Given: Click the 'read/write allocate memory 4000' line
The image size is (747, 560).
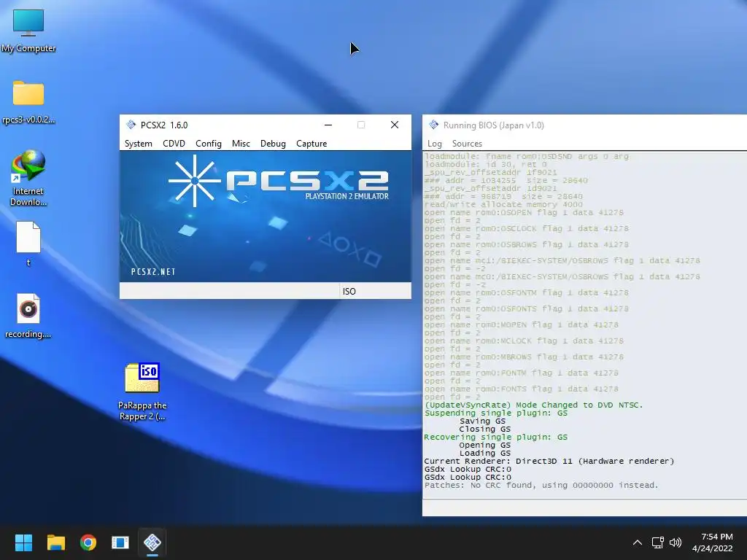Looking at the screenshot, I should tap(503, 204).
